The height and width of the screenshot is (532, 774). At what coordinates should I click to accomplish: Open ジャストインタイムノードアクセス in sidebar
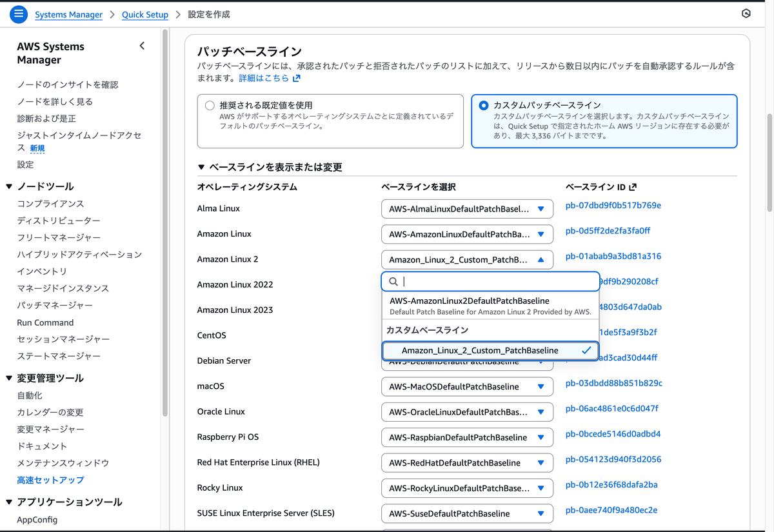click(79, 142)
